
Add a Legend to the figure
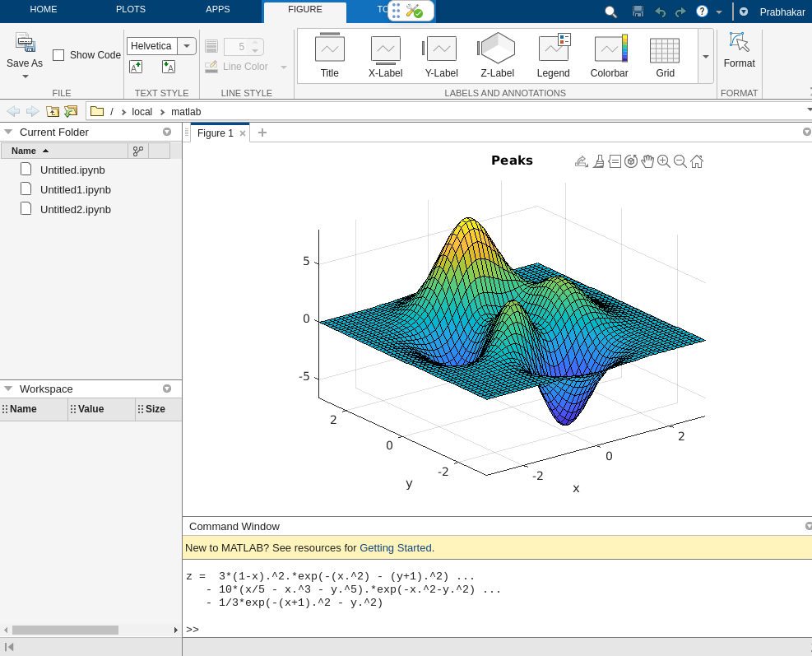(553, 56)
